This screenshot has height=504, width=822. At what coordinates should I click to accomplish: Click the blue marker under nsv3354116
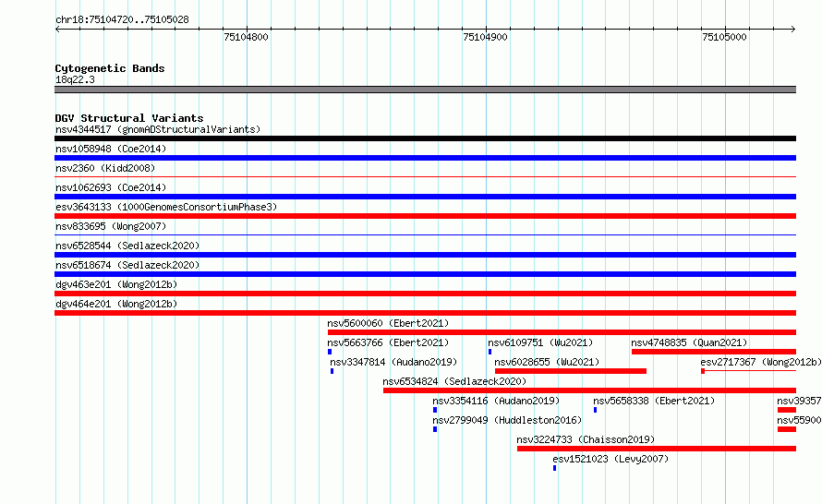click(435, 410)
